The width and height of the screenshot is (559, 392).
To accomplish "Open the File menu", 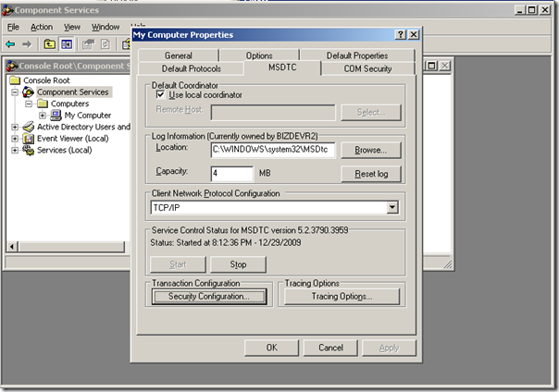I will tap(13, 27).
